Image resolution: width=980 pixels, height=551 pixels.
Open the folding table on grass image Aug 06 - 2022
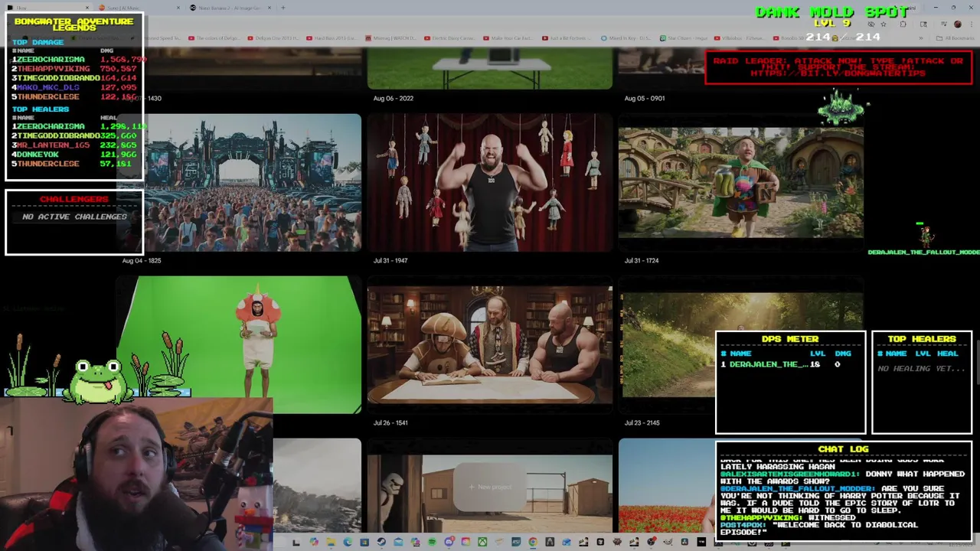[x=490, y=69]
